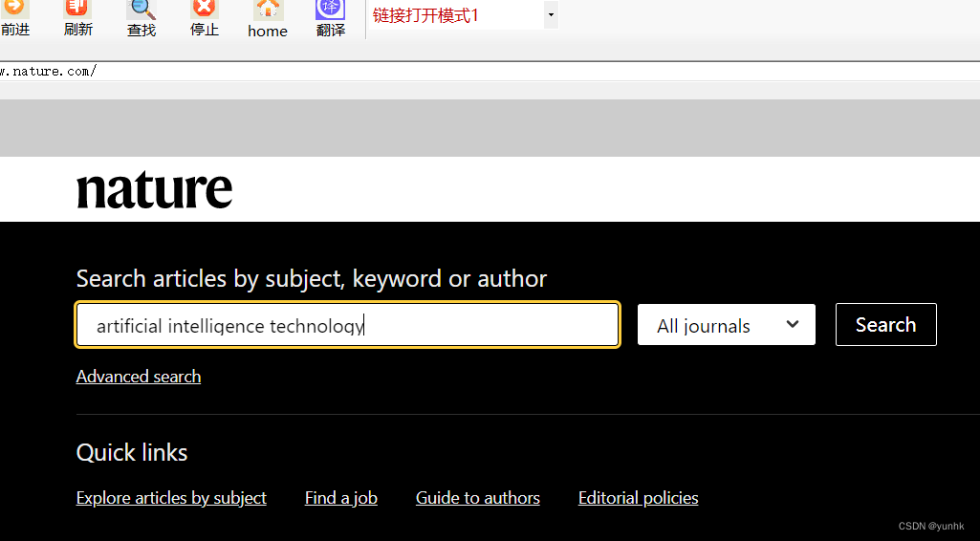Click the Search button
980x541 pixels.
[x=885, y=324]
